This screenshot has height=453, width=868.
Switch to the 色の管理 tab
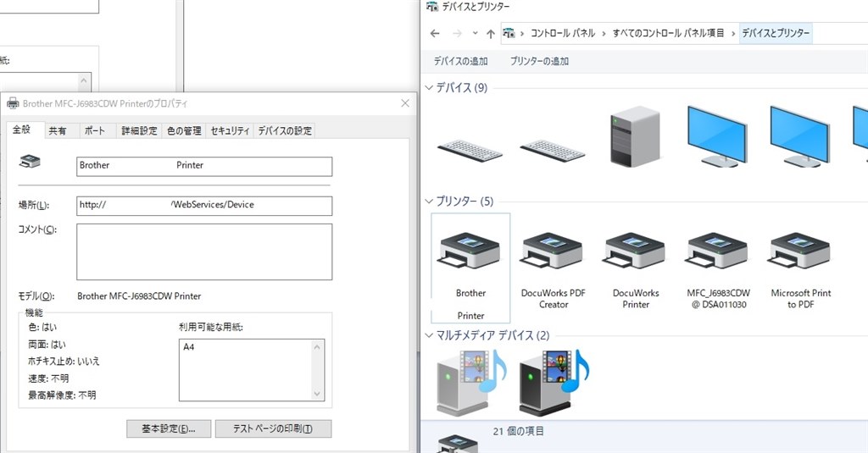click(x=184, y=131)
